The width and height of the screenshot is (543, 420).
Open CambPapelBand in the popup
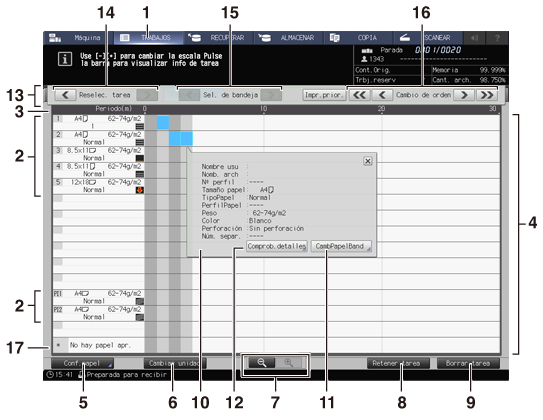click(x=341, y=246)
